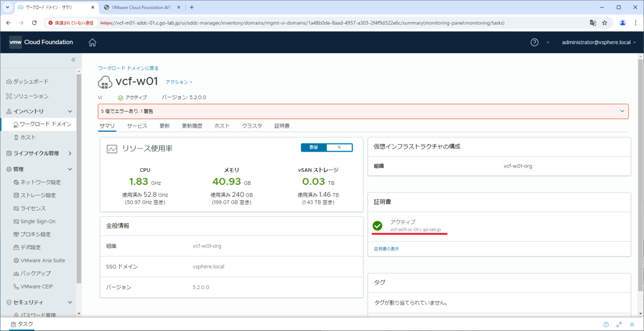The width and height of the screenshot is (644, 331).
Task: Open help dropdown chevron in header
Action: [x=548, y=42]
